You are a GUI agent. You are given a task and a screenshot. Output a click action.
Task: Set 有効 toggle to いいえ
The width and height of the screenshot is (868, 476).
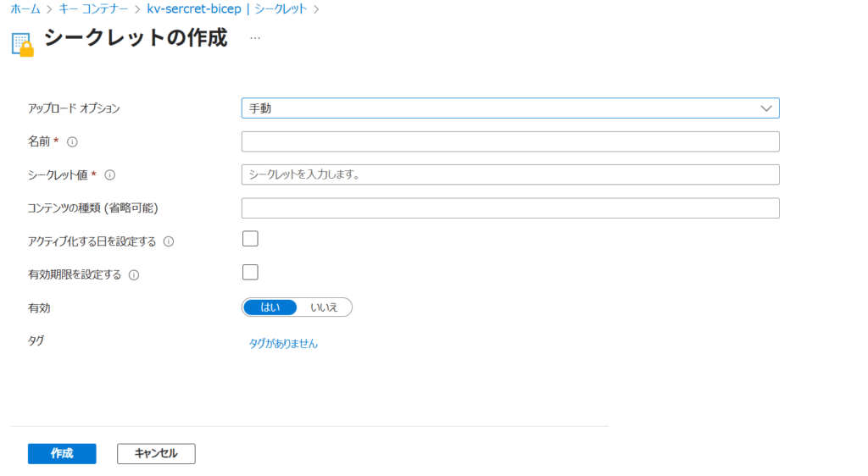pyautogui.click(x=324, y=307)
